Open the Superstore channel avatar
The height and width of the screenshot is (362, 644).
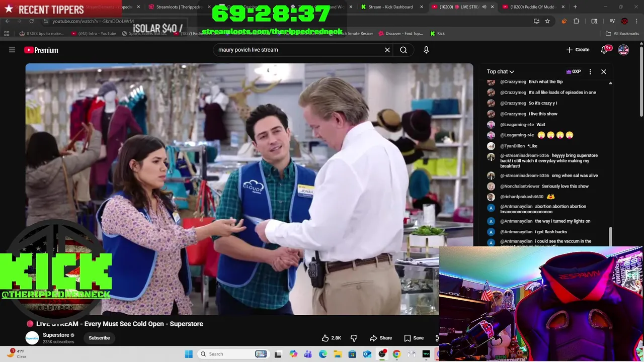(x=32, y=338)
